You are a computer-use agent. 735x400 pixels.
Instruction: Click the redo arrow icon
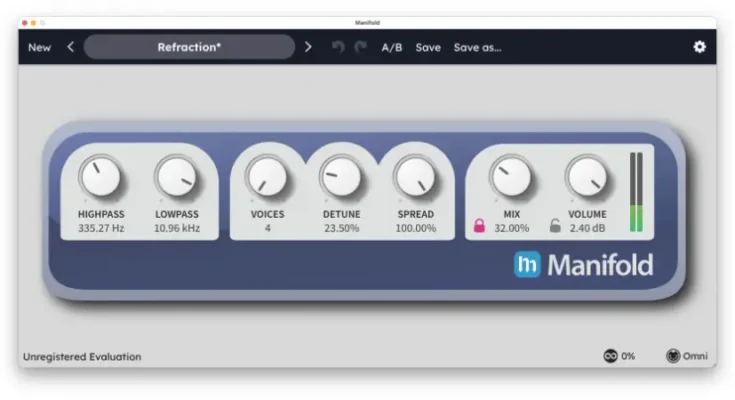(x=360, y=47)
